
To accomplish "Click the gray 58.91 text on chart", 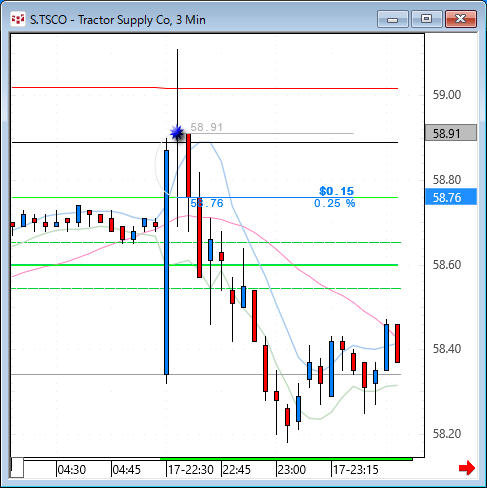I will (x=206, y=127).
